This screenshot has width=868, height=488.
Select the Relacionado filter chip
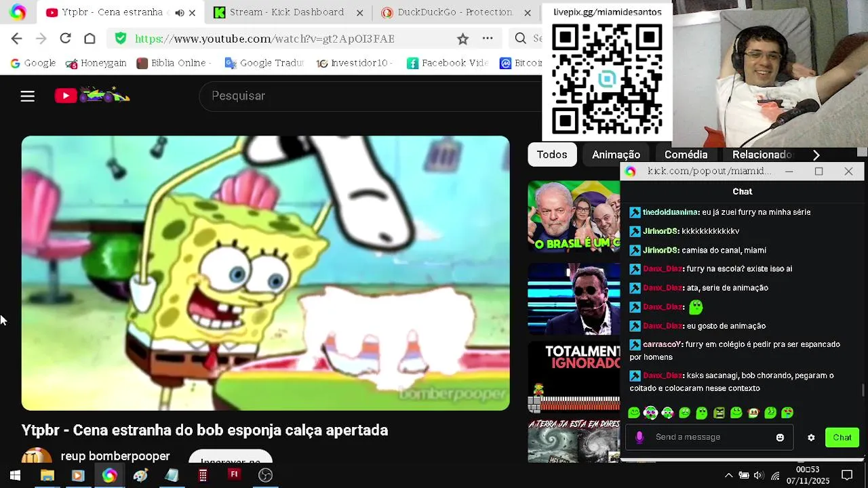click(x=762, y=155)
